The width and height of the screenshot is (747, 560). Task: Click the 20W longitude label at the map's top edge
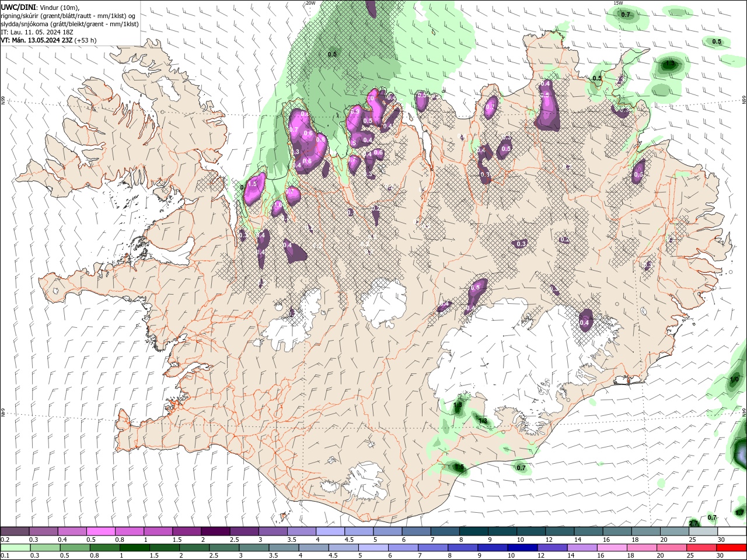(310, 3)
